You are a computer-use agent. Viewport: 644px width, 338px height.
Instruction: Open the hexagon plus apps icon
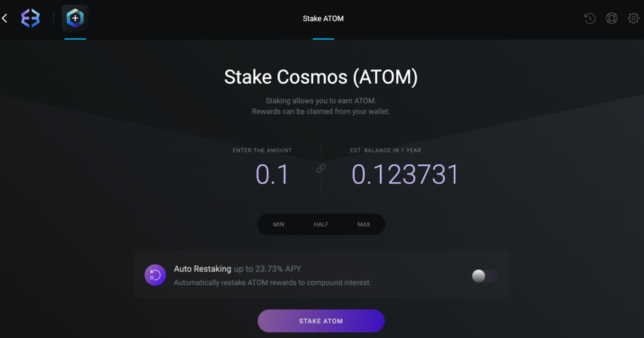tap(75, 18)
